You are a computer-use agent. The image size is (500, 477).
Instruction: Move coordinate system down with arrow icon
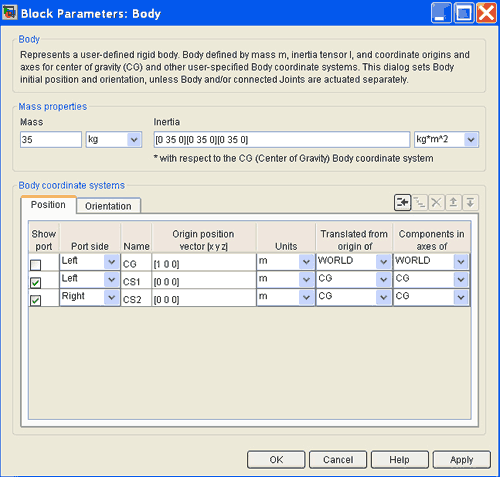point(470,202)
